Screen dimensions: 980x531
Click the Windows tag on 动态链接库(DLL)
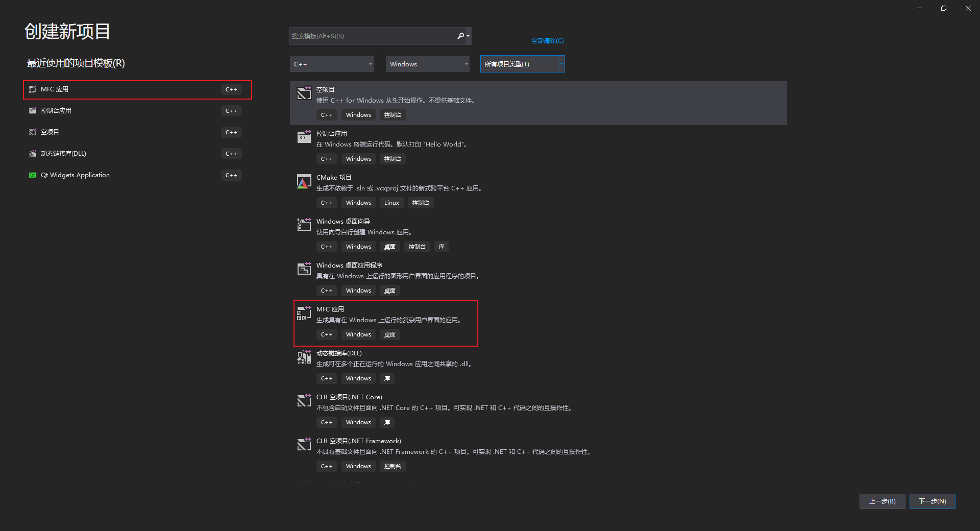[358, 378]
